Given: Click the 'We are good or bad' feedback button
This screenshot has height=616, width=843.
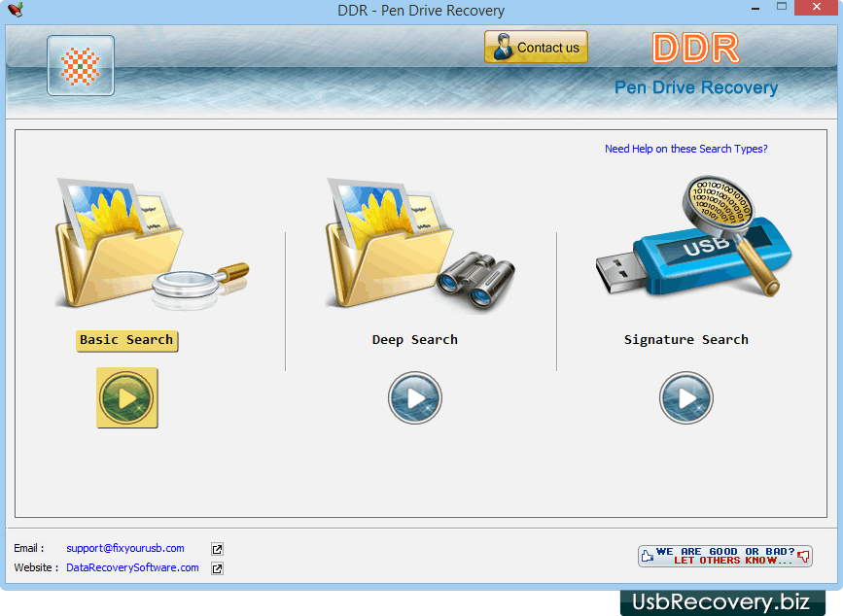Looking at the screenshot, I should 724,555.
